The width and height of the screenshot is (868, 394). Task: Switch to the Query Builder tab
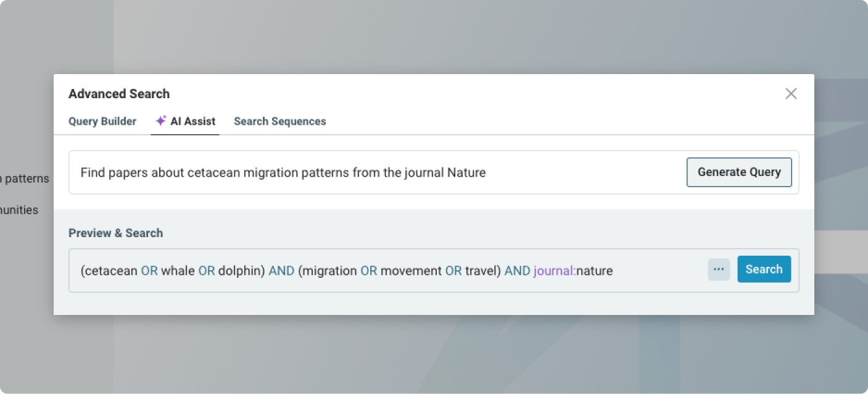tap(102, 121)
